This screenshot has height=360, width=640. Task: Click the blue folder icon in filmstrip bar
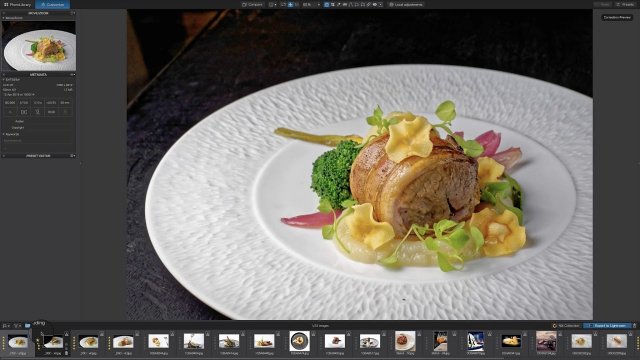27,326
